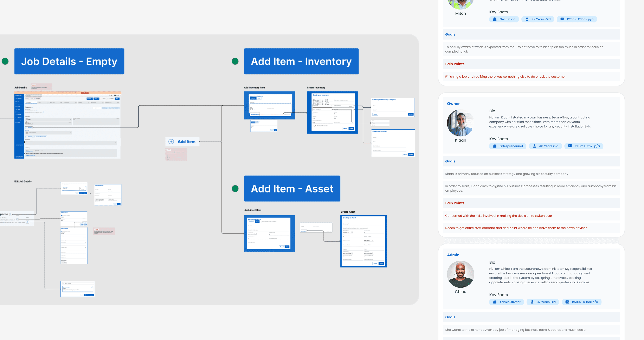Expand Assign Employees dropdown in Job Details
The image size is (644, 340).
pos(70,133)
